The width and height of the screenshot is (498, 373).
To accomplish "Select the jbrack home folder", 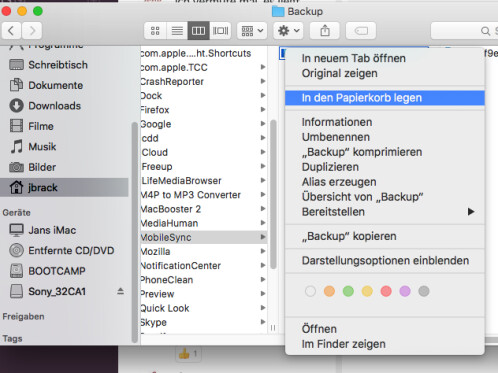I will [64, 187].
